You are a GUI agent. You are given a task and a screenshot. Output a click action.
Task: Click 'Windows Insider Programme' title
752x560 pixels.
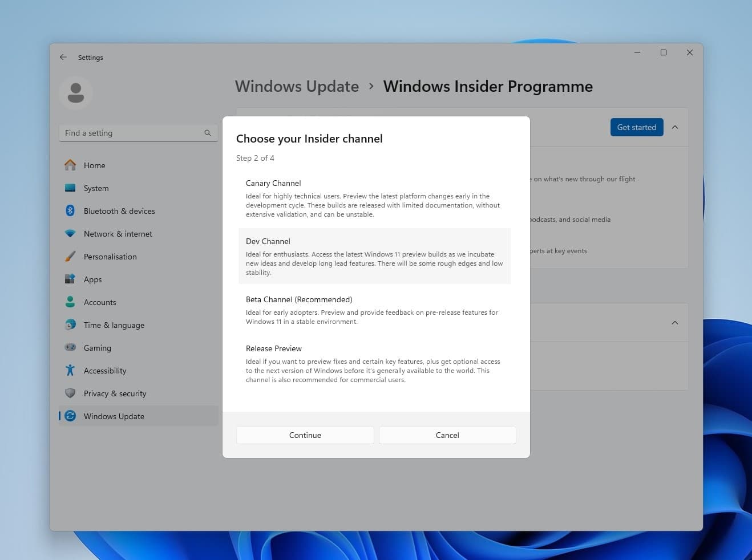point(488,86)
